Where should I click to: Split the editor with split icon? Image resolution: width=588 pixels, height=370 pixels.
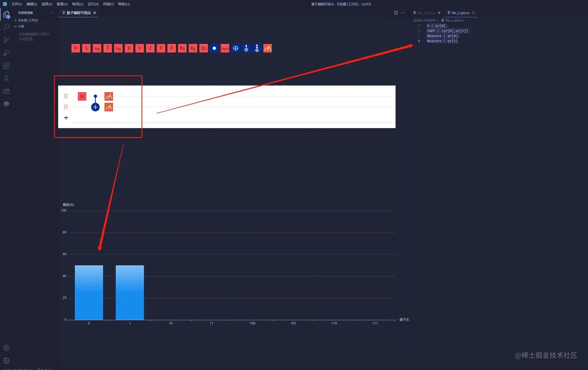[396, 13]
